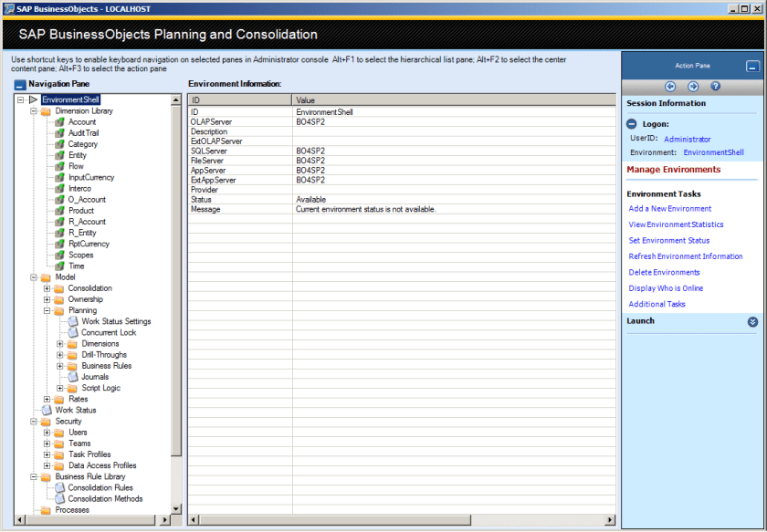
Task: Click the Work Status Settings document icon
Action: click(x=73, y=321)
